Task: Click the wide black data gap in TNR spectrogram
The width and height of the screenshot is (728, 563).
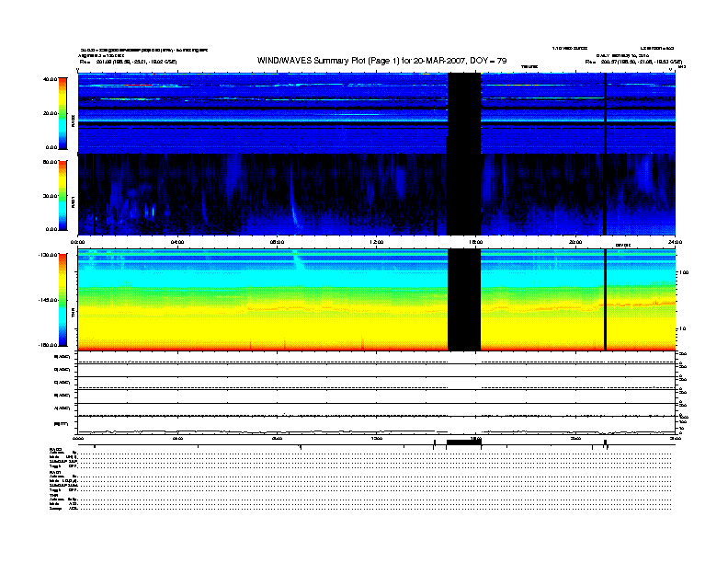Action: click(464, 300)
